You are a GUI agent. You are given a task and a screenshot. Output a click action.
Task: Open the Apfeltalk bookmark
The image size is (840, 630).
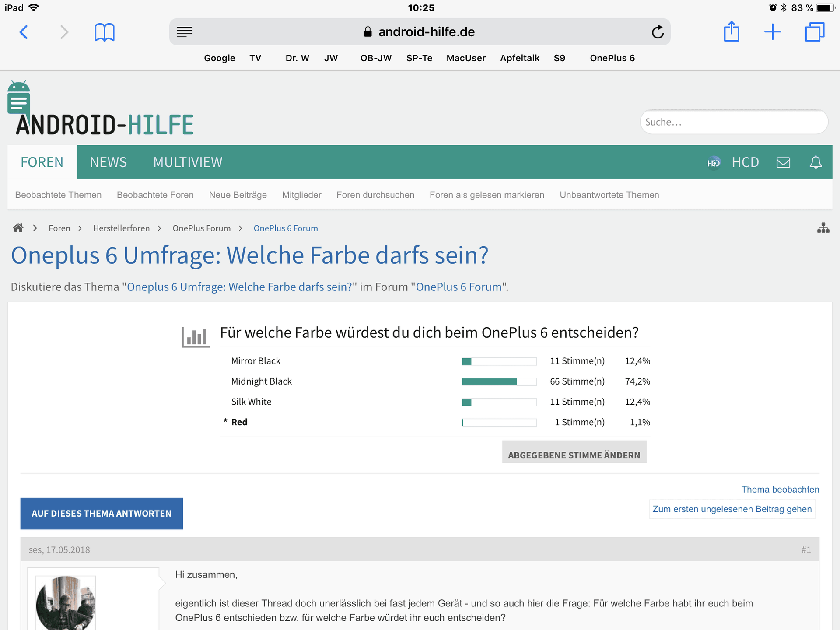(520, 58)
